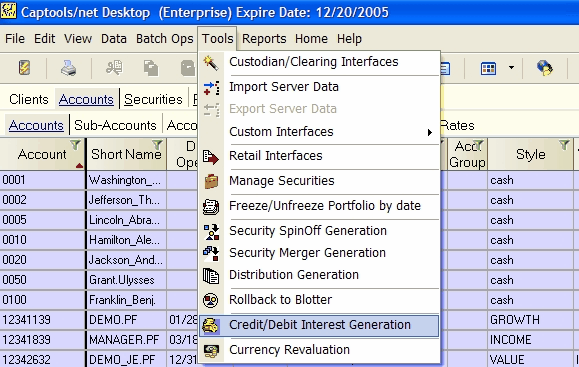The image size is (579, 367).
Task: Open the Sub-Accounts sub-tab
Action: pos(115,125)
